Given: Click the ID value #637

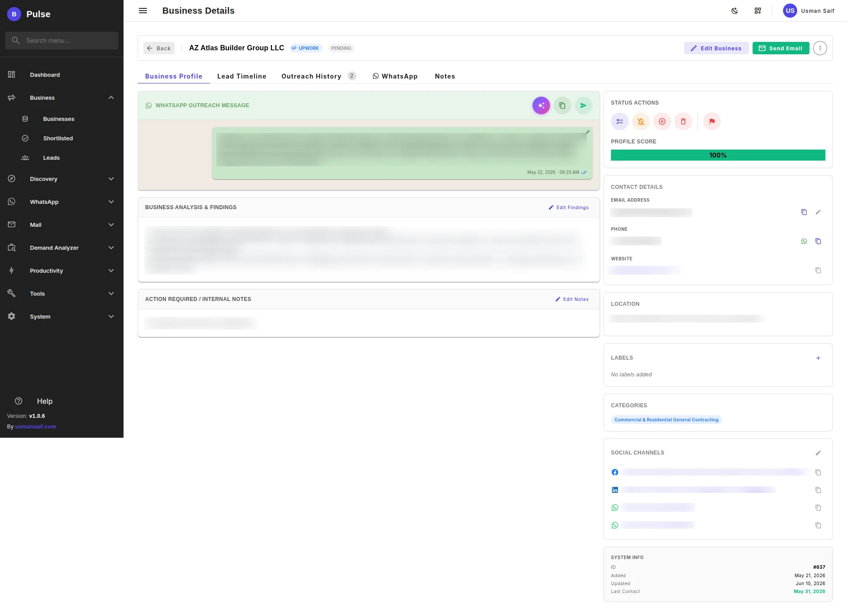Looking at the screenshot, I should (x=819, y=567).
